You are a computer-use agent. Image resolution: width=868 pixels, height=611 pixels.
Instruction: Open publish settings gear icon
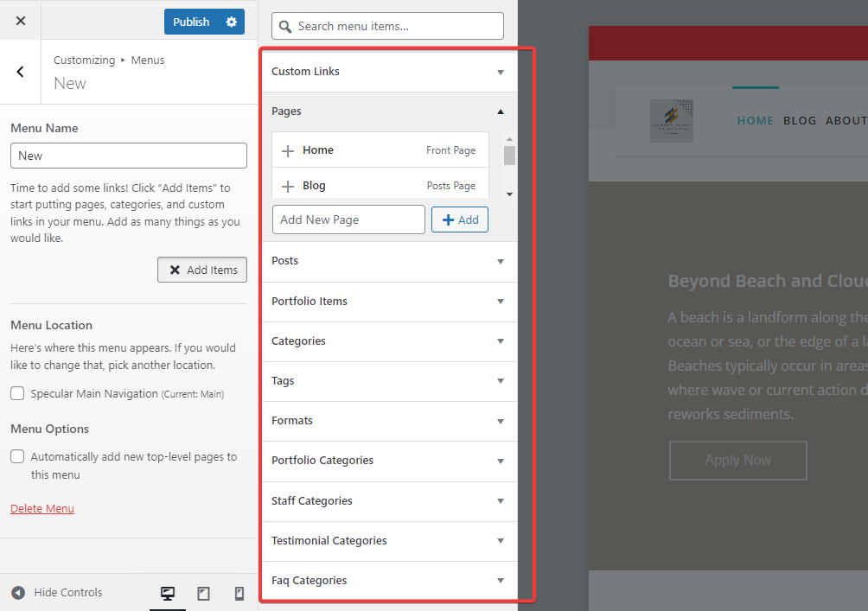click(x=232, y=22)
